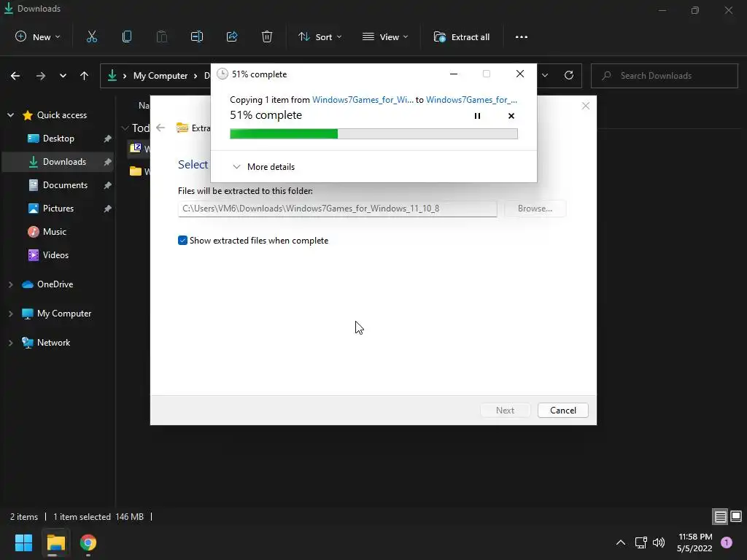Click the extraction folder path field
Viewport: 747px width, 560px height.
click(337, 209)
